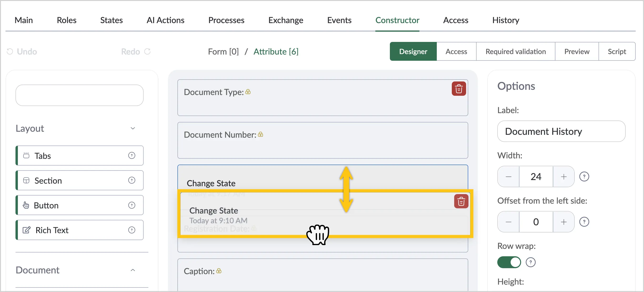
Task: Open help icon next to Rich Text
Action: [132, 230]
